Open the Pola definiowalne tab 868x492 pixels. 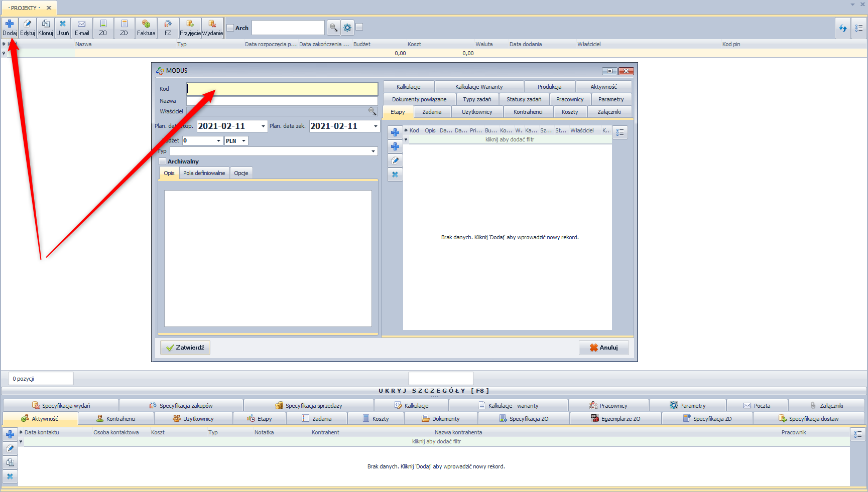tap(204, 173)
